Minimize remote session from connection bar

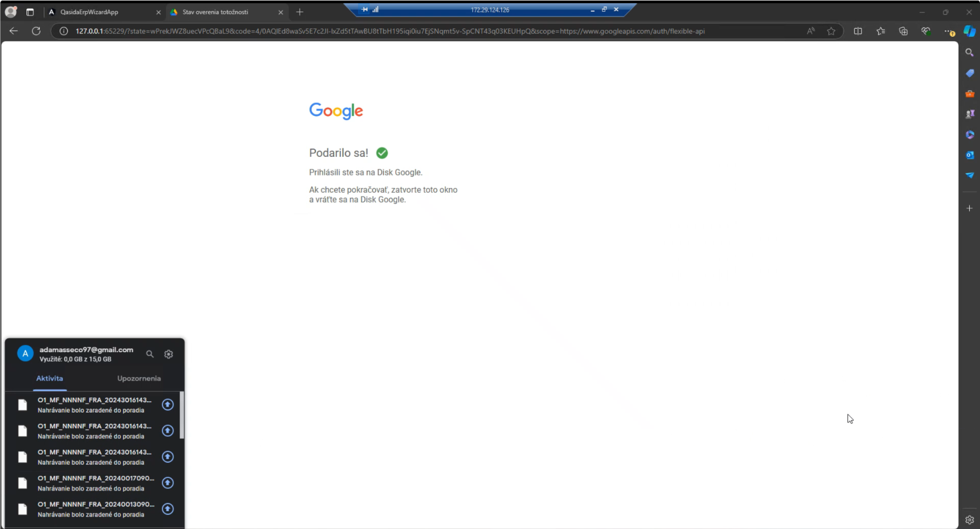[592, 10]
